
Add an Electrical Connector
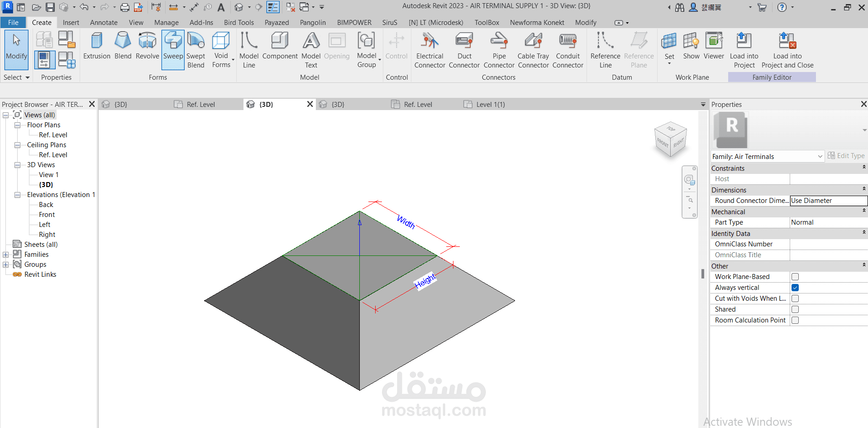tap(429, 50)
